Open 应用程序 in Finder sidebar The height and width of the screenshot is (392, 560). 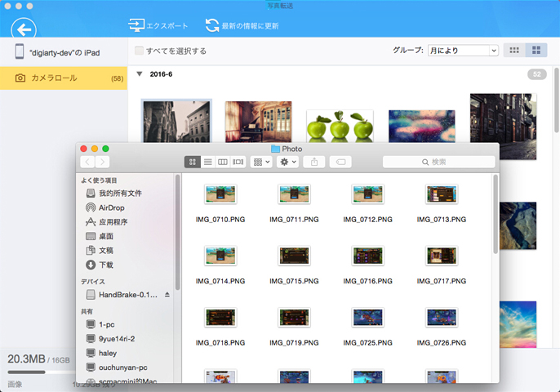tap(107, 222)
